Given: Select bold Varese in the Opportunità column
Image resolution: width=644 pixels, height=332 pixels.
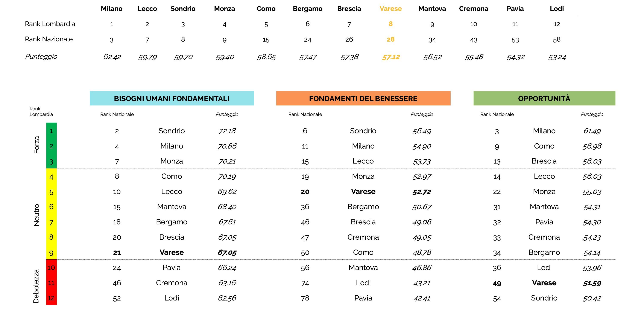Looking at the screenshot, I should [x=544, y=283].
